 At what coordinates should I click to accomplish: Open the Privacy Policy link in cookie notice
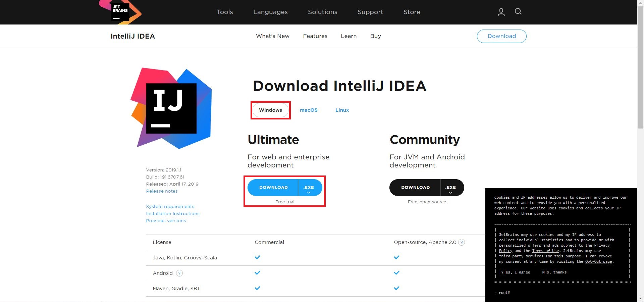(602, 246)
